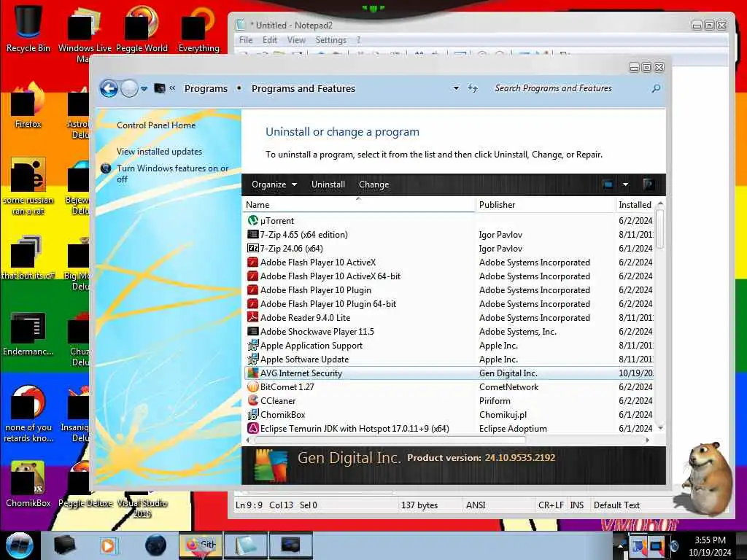
Task: Click Gen Digital Inc. publisher cell
Action: pos(508,373)
